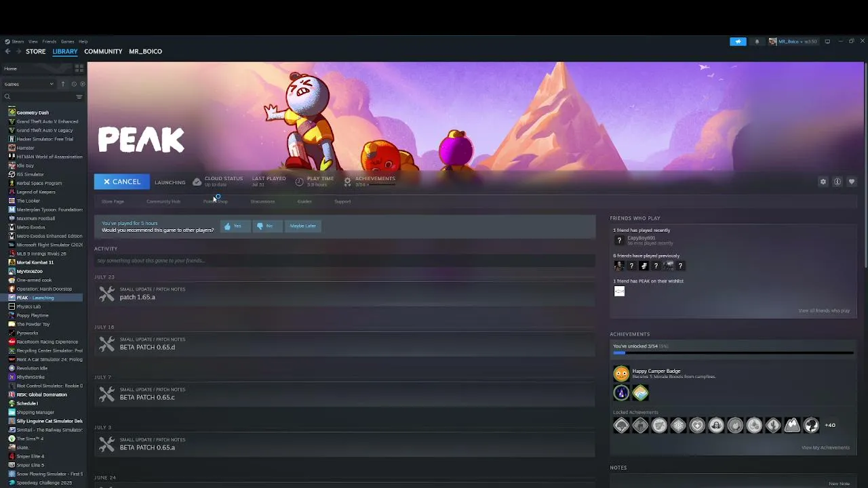Click the wishlist friend's avatar
868x488 pixels.
click(619, 291)
